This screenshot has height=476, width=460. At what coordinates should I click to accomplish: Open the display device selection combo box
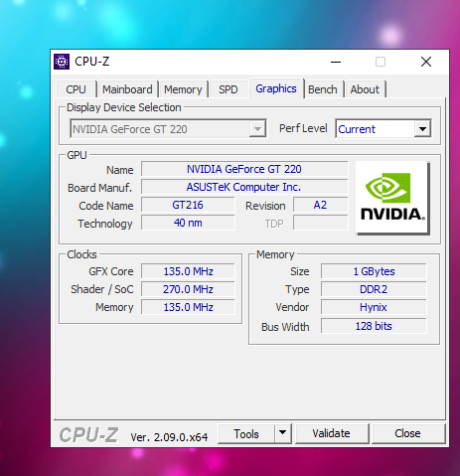coord(168,129)
